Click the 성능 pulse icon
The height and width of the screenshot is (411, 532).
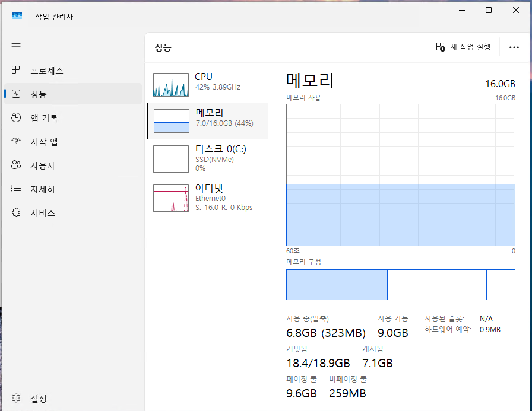pyautogui.click(x=16, y=94)
